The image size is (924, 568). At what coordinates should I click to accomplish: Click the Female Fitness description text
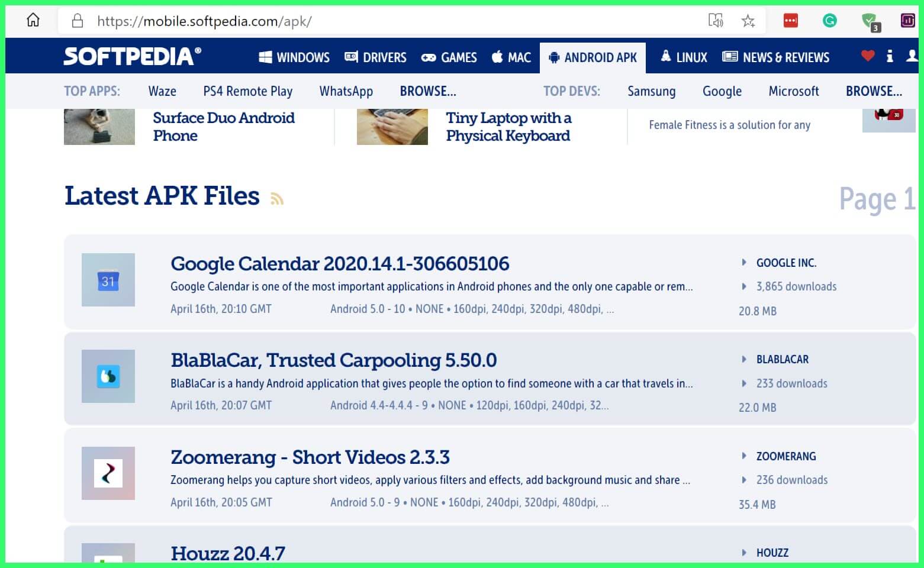pos(729,125)
